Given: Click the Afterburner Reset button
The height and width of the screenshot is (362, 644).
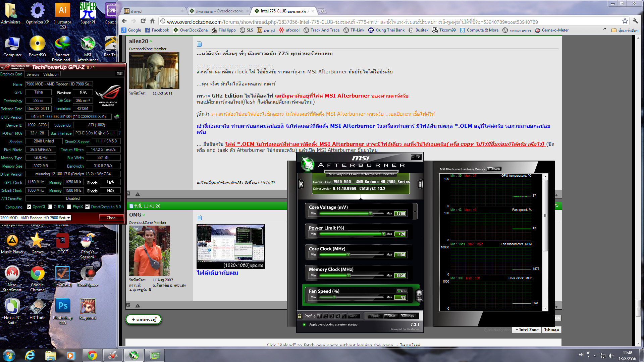Looking at the screenshot, I should (391, 316).
